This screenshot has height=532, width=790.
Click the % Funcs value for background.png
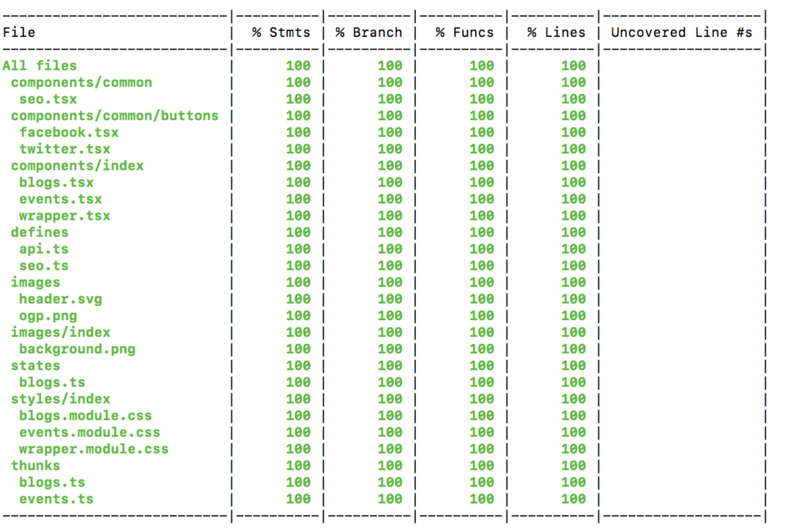[481, 348]
